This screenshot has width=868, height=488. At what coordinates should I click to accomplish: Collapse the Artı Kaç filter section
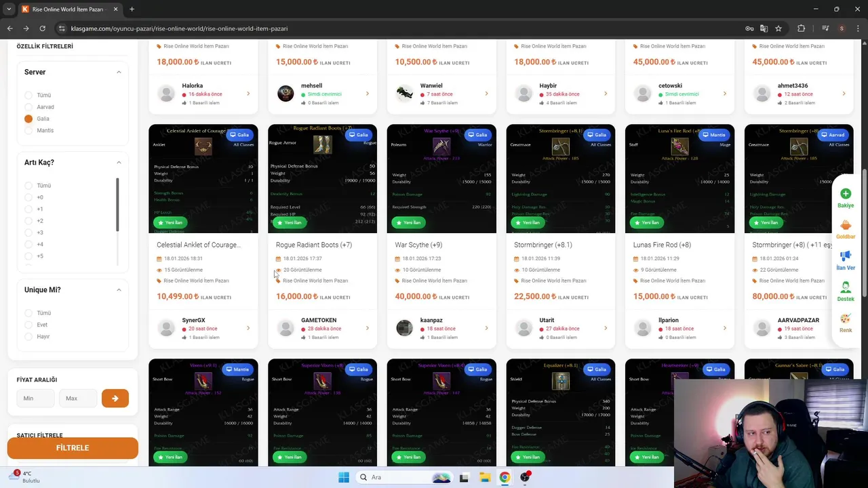(119, 162)
